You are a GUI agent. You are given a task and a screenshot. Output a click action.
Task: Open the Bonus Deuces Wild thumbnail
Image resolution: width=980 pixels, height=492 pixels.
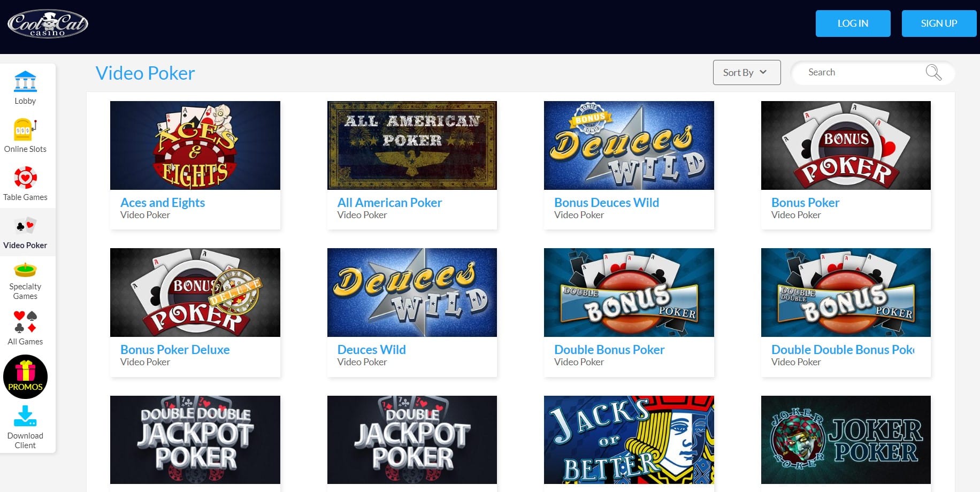coord(629,145)
